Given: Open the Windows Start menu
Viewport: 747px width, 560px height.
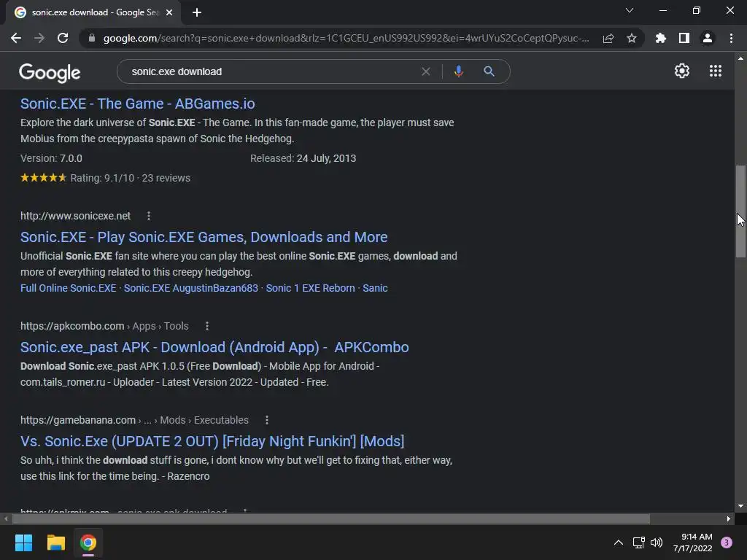Looking at the screenshot, I should click(x=23, y=542).
